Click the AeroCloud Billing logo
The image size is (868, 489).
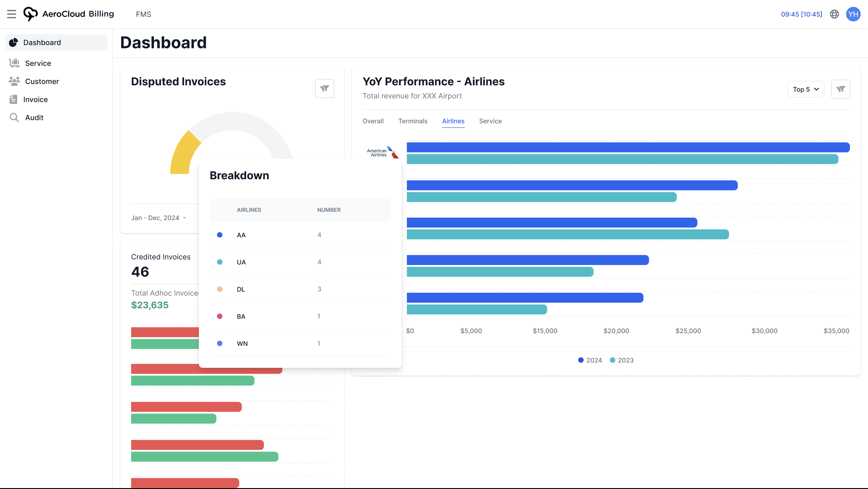pyautogui.click(x=69, y=14)
